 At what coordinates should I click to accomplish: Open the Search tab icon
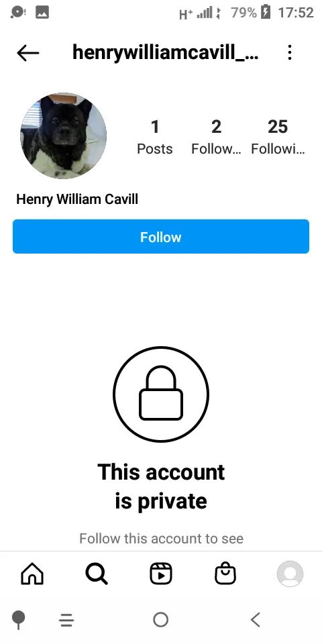pyautogui.click(x=97, y=574)
